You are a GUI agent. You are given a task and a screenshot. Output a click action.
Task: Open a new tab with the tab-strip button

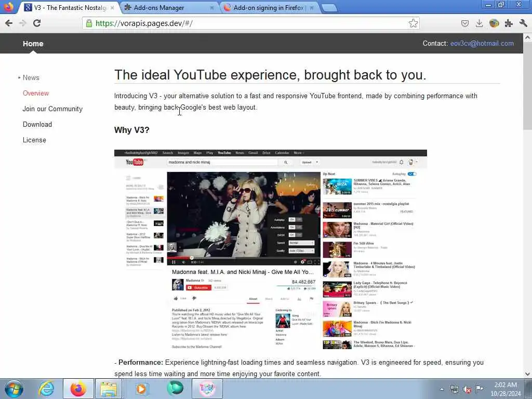click(329, 8)
